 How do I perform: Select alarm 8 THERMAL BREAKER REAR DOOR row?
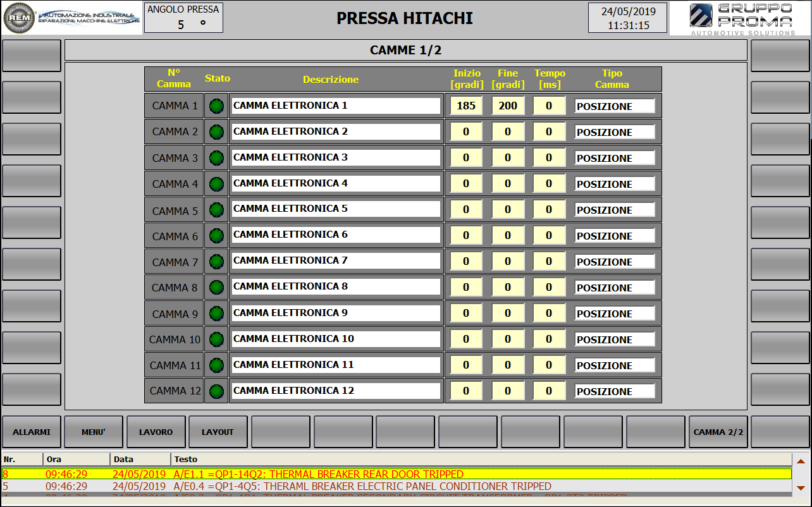pos(397,474)
